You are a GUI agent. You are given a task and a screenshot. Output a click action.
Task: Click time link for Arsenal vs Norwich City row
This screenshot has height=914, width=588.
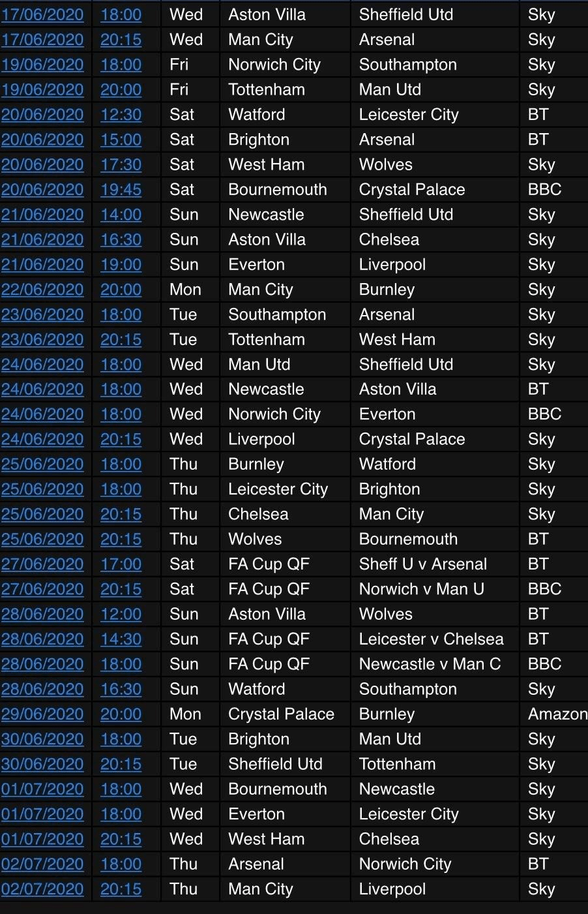[121, 864]
